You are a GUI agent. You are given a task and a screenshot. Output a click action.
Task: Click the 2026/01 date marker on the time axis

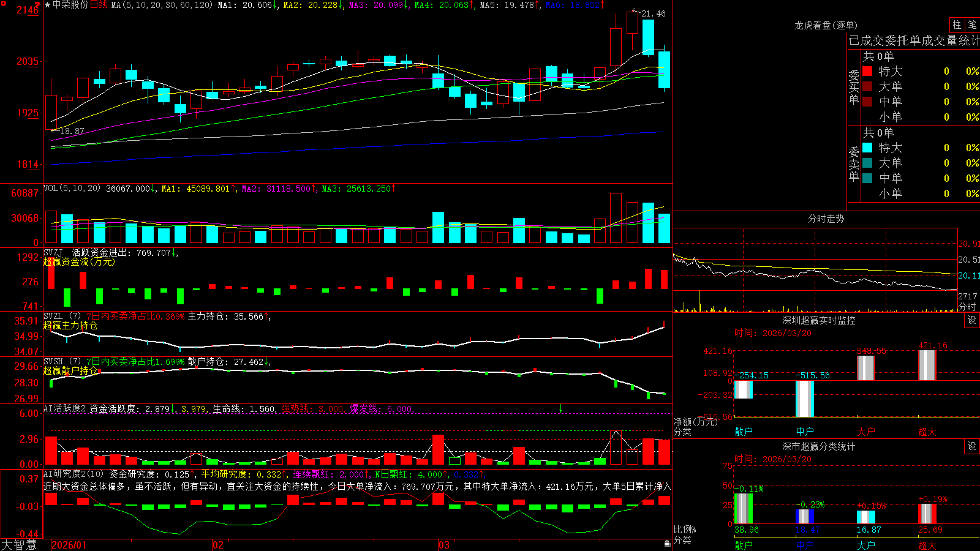coord(69,545)
